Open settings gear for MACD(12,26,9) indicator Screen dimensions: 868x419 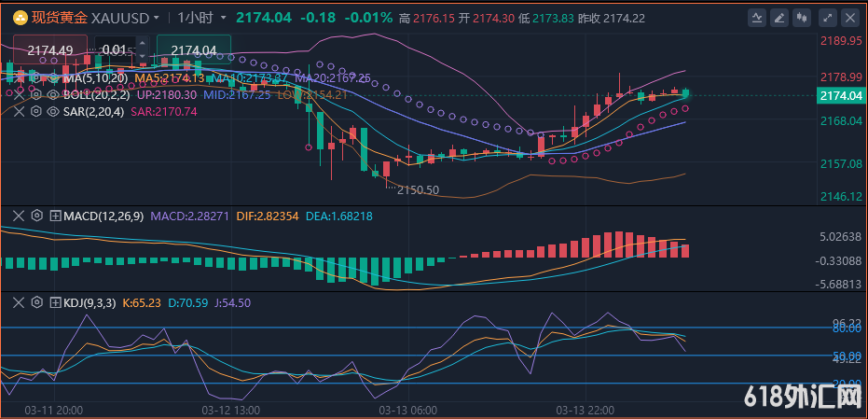tap(36, 216)
